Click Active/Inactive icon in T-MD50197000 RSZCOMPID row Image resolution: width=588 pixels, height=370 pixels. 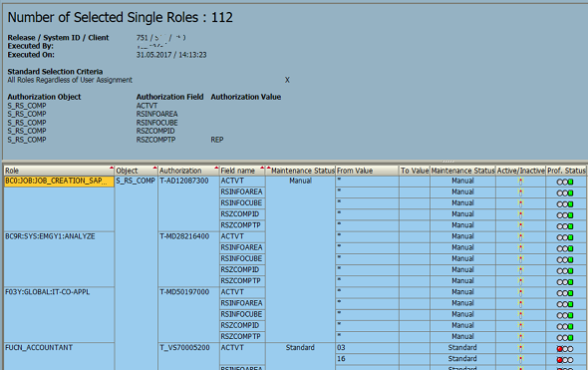520,326
